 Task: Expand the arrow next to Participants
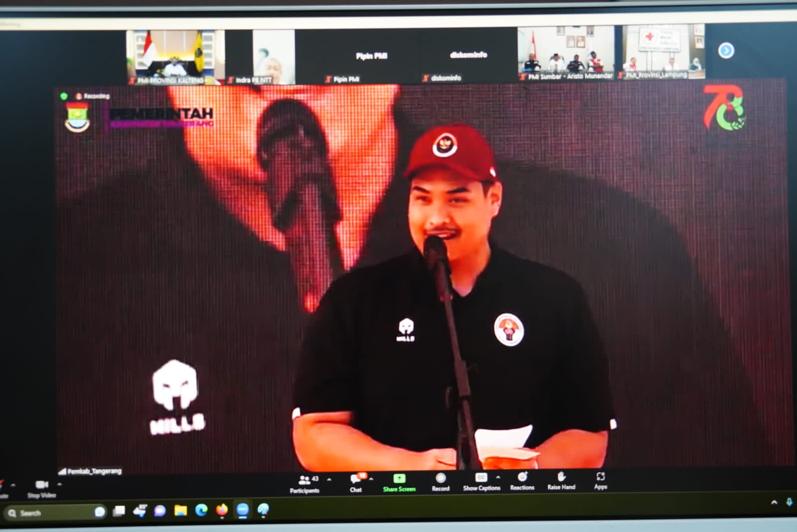[x=329, y=480]
